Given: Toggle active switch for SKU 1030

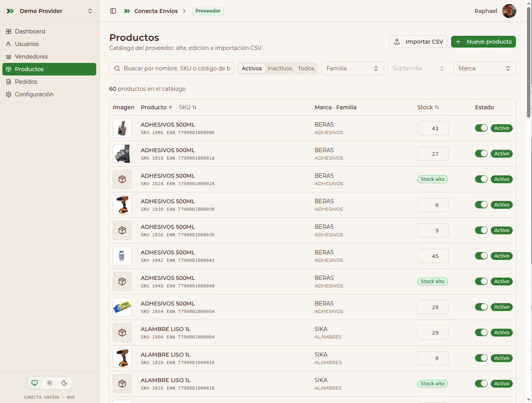Looking at the screenshot, I should click(481, 205).
